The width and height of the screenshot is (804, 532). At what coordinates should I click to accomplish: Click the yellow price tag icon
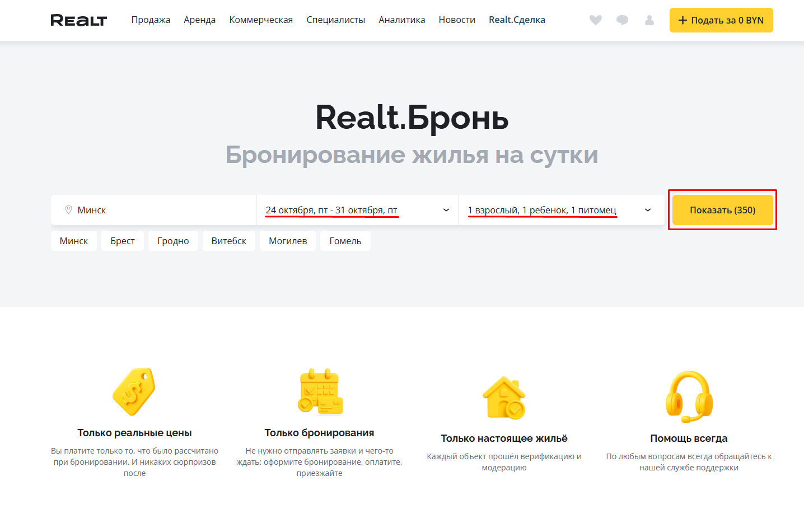coord(134,391)
